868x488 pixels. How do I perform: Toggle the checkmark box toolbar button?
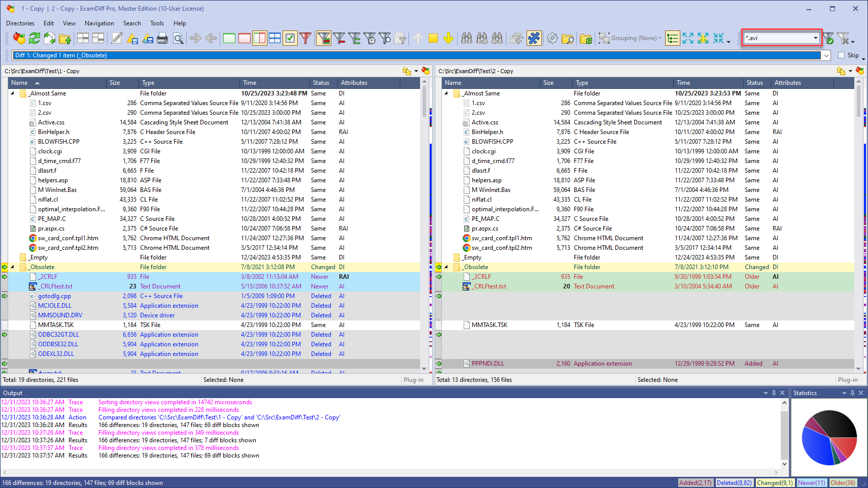tap(290, 38)
